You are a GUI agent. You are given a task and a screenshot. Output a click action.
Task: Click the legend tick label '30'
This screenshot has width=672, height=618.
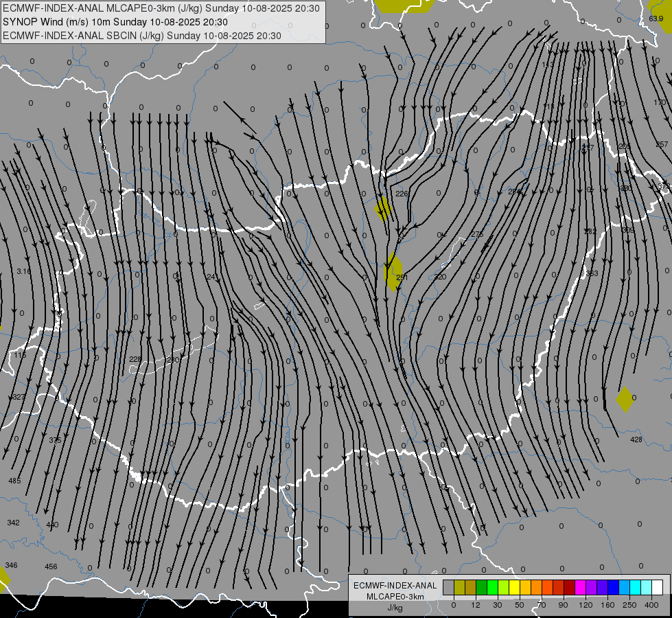click(498, 605)
